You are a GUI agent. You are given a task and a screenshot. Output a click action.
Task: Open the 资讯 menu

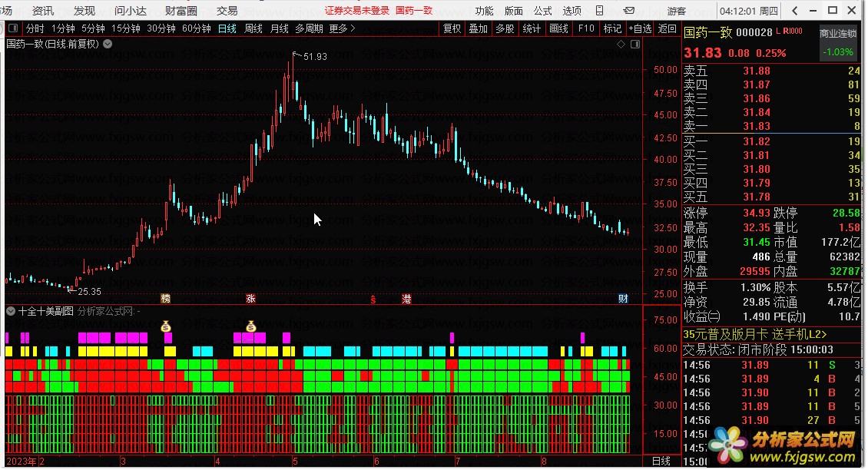click(x=42, y=11)
